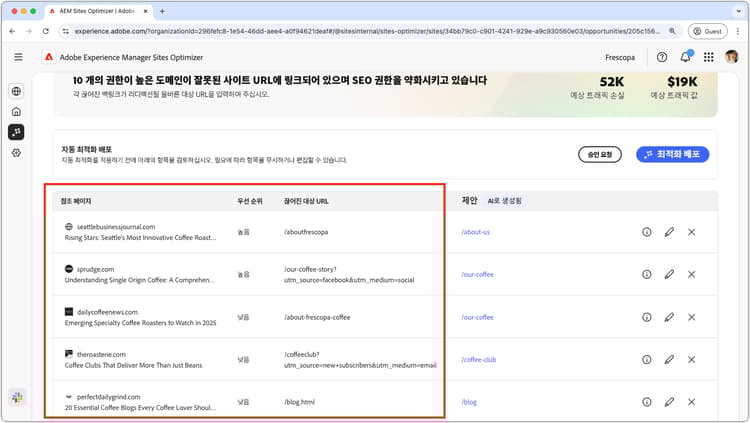This screenshot has height=423, width=750.
Task: Show info for the /blog suggestion
Action: [x=647, y=402]
